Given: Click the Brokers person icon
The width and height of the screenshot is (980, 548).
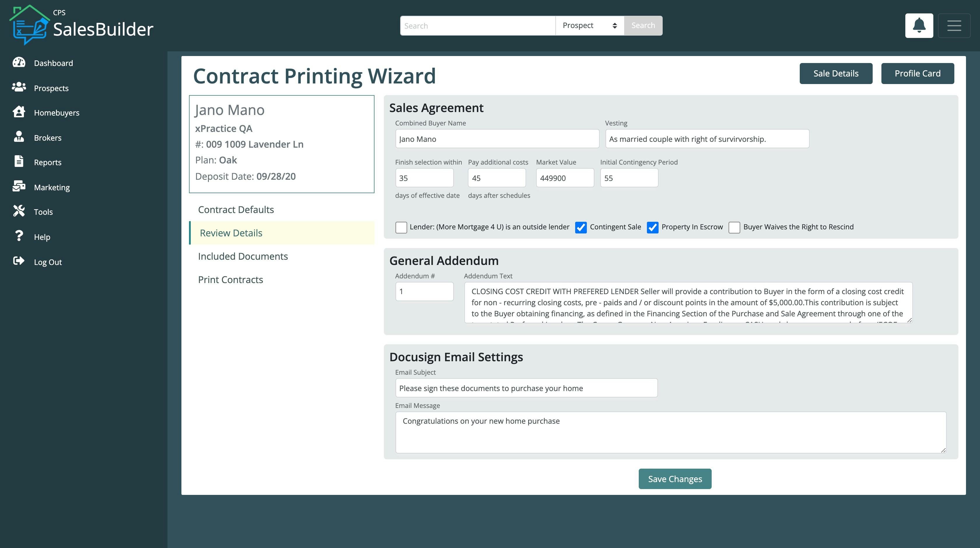Looking at the screenshot, I should coord(19,137).
